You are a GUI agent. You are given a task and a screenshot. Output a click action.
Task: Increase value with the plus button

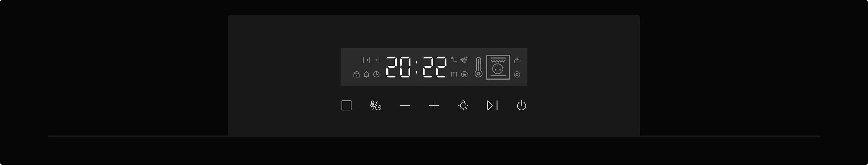point(434,106)
